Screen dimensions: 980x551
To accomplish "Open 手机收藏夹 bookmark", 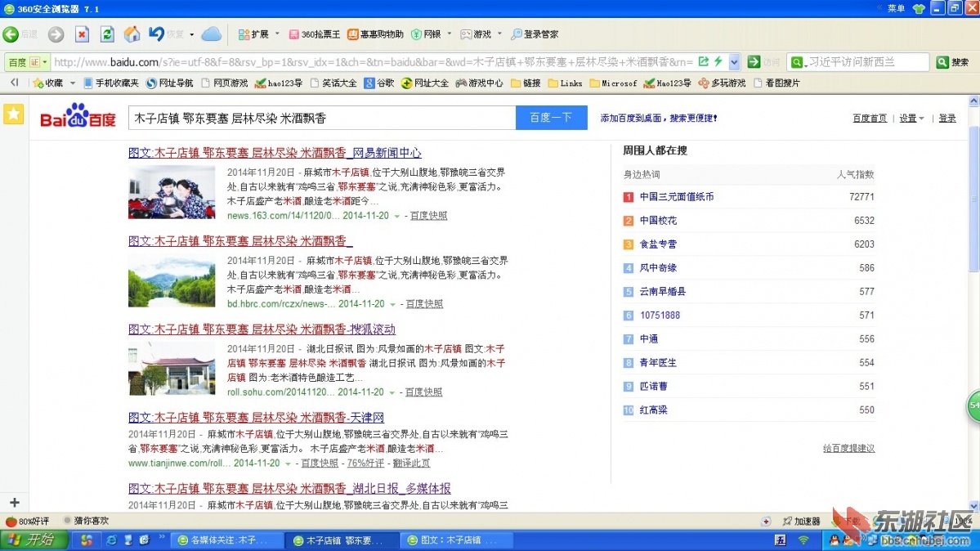I will point(111,83).
